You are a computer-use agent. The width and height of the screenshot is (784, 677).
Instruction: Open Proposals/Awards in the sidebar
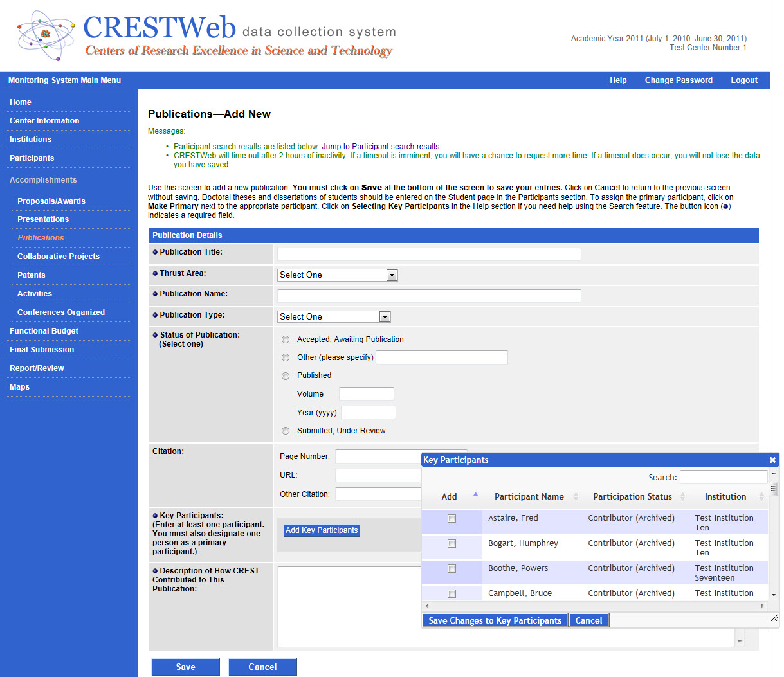pyautogui.click(x=51, y=201)
